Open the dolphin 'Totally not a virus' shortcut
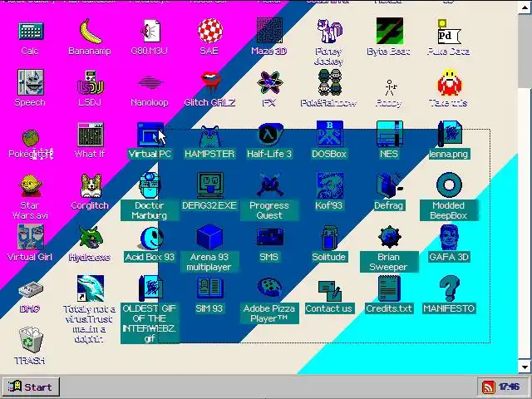Image resolution: width=532 pixels, height=399 pixels. (x=91, y=288)
